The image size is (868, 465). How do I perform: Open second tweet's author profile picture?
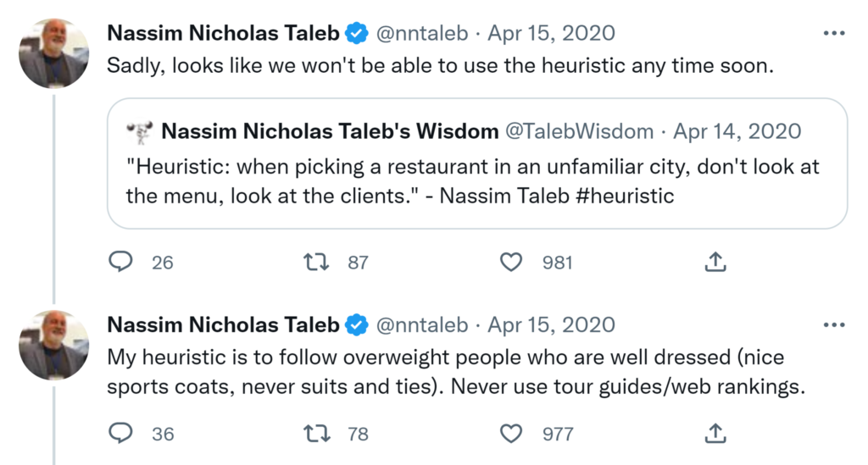click(x=54, y=344)
